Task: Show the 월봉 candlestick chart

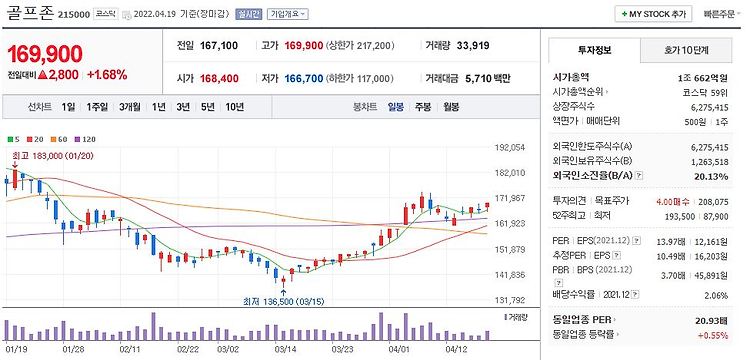Action: pyautogui.click(x=451, y=107)
